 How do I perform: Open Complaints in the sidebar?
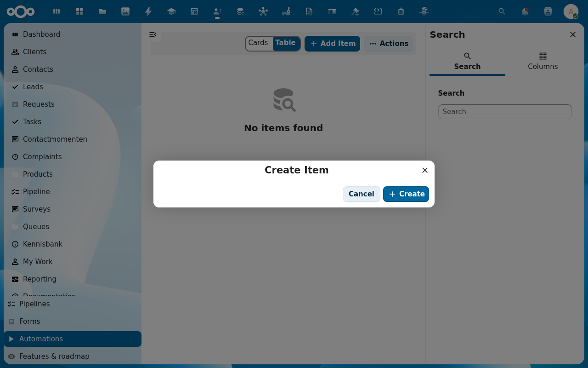(x=73, y=157)
